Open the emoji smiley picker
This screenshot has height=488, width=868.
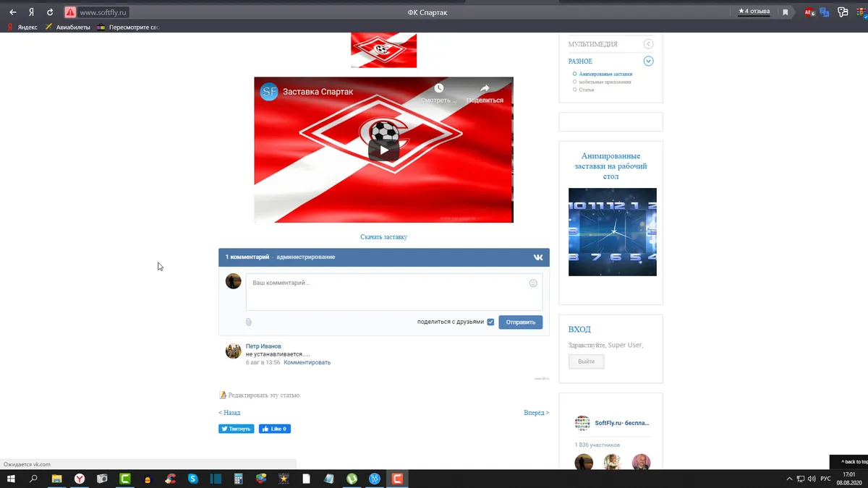click(533, 283)
